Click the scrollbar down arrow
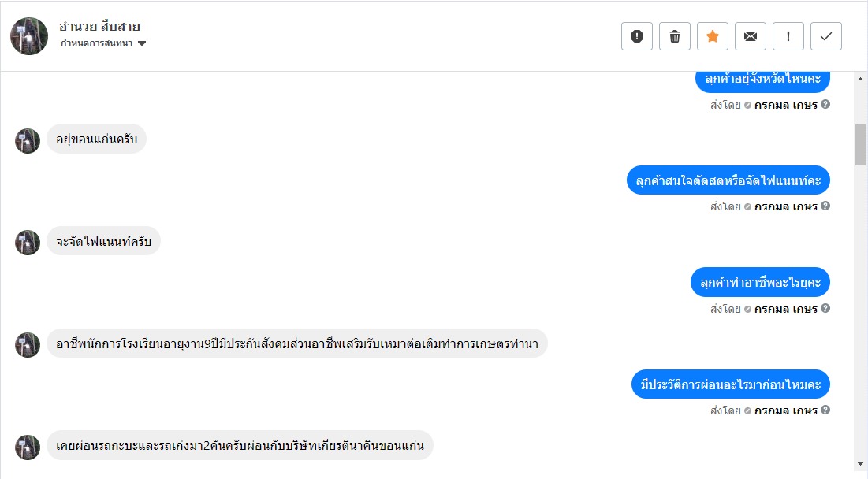Image resolution: width=868 pixels, height=479 pixels. 860,464
